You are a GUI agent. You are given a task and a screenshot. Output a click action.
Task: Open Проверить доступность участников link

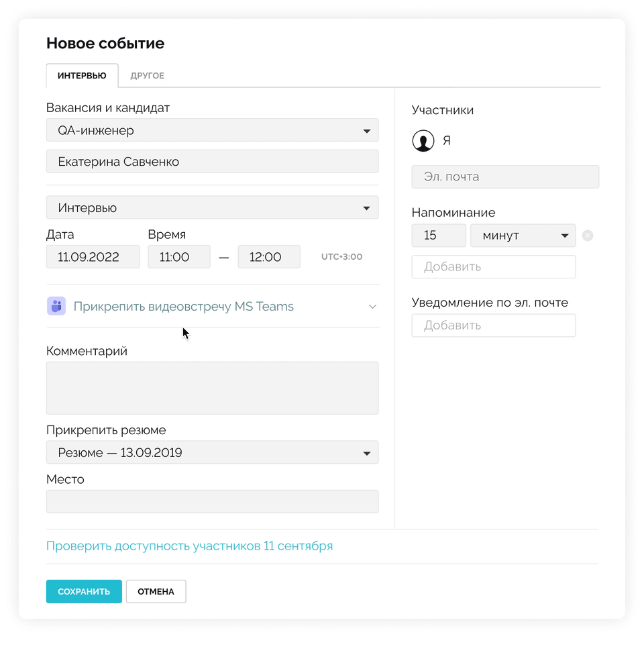[189, 546]
